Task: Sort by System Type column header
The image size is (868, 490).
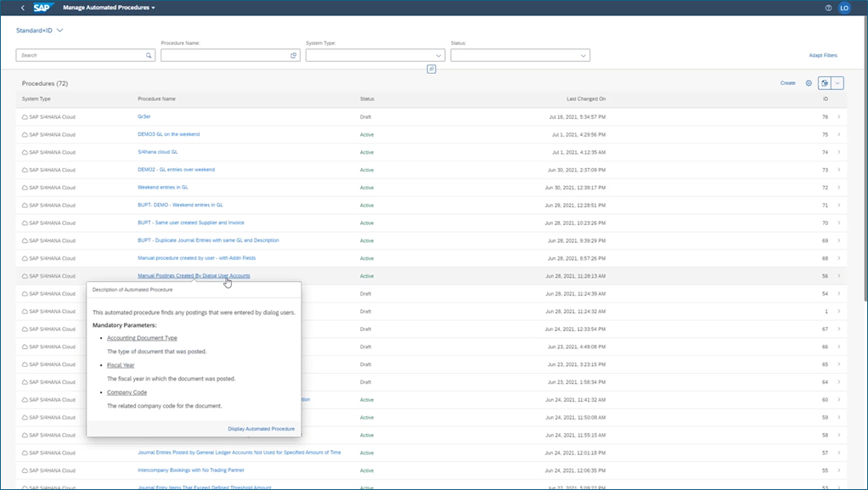Action: [x=37, y=99]
